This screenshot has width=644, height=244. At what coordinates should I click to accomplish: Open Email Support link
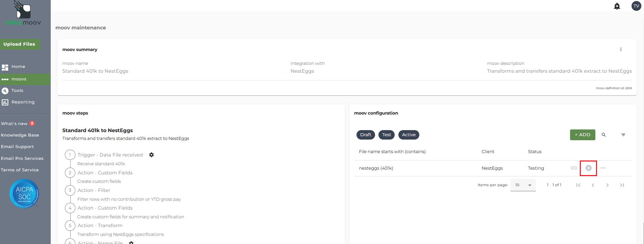17,147
